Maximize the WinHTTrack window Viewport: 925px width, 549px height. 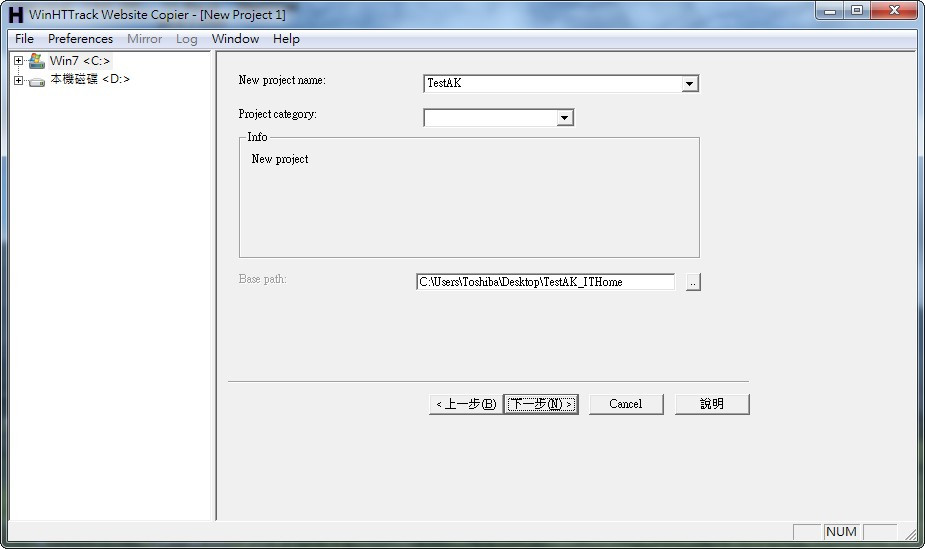(857, 11)
